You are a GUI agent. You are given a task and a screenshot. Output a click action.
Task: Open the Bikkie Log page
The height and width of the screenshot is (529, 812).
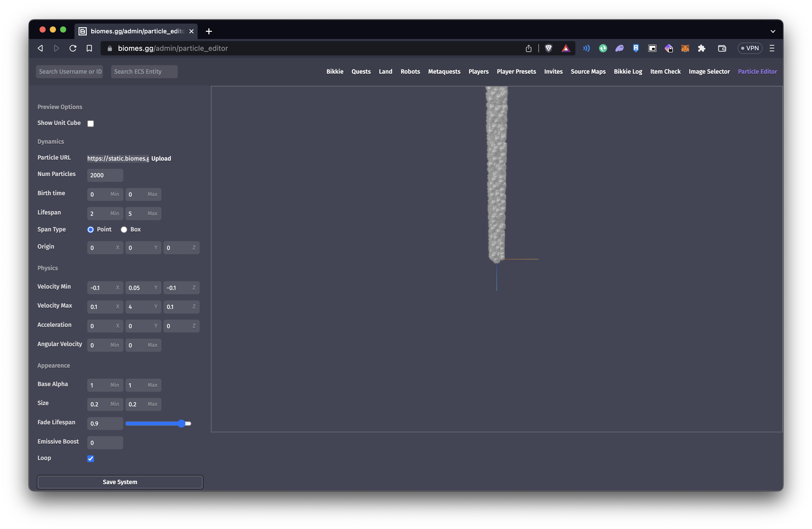[x=628, y=71]
